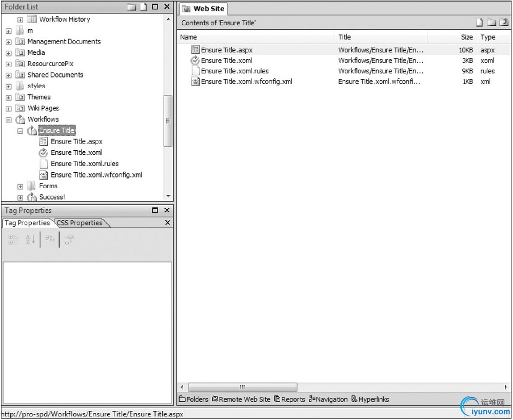
Task: Switch to Folders view
Action: click(193, 399)
